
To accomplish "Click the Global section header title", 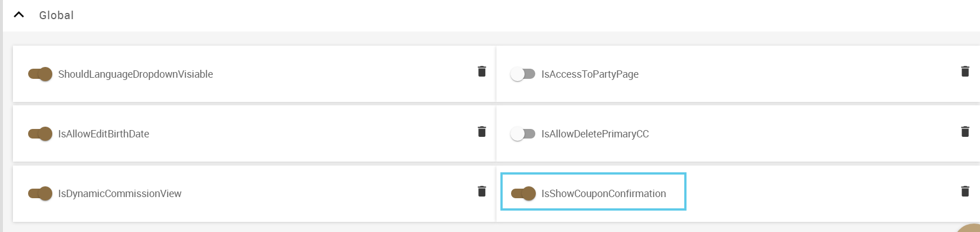I will coord(56,15).
